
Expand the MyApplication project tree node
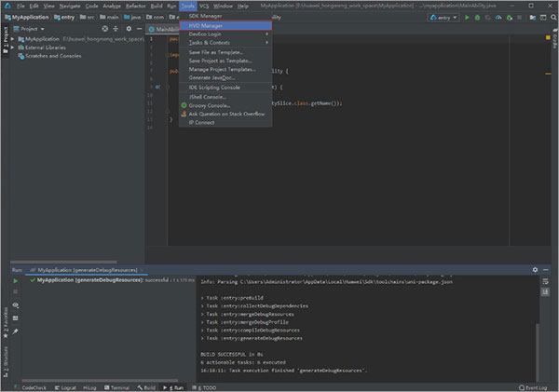[13, 39]
